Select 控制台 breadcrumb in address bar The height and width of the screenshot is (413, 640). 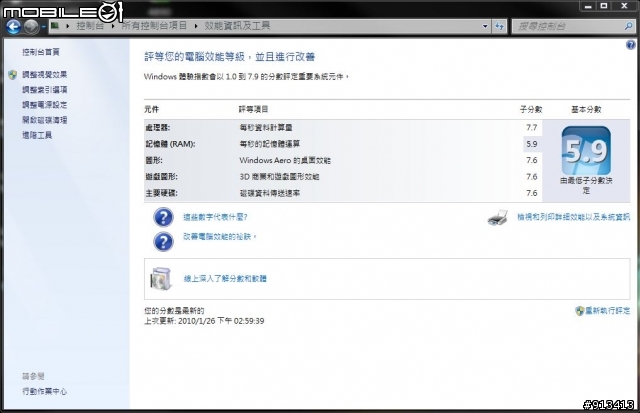(90, 26)
